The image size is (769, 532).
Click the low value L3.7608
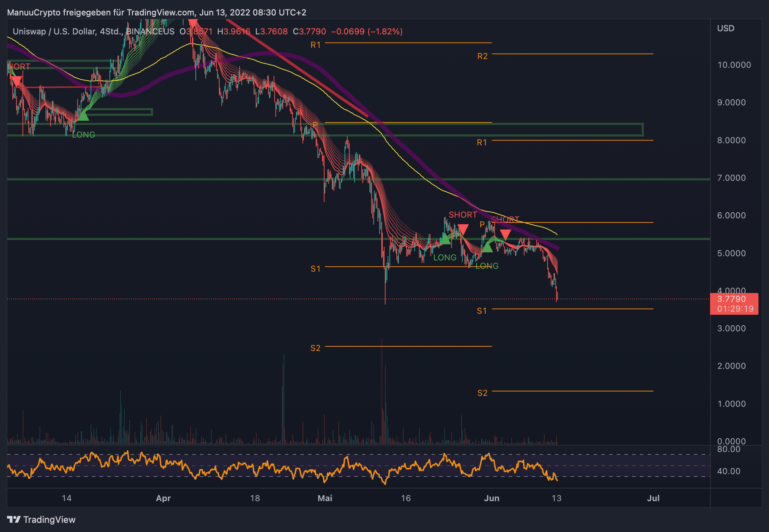271,32
